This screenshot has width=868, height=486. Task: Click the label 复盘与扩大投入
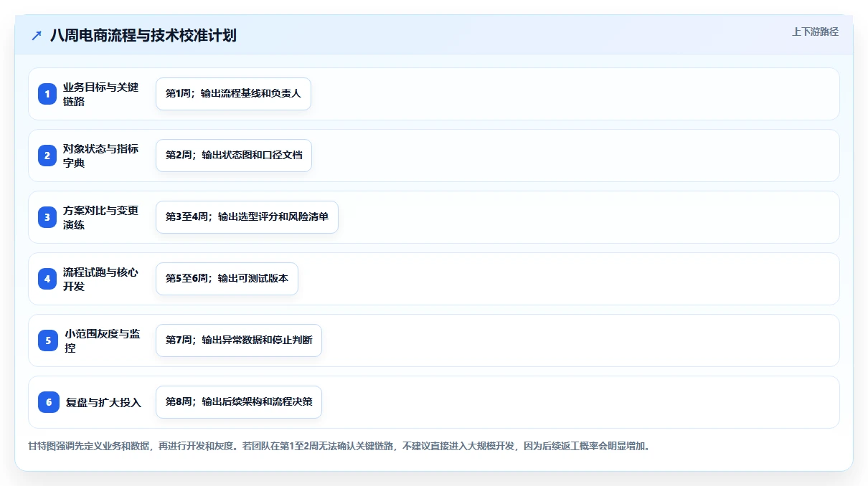point(104,403)
